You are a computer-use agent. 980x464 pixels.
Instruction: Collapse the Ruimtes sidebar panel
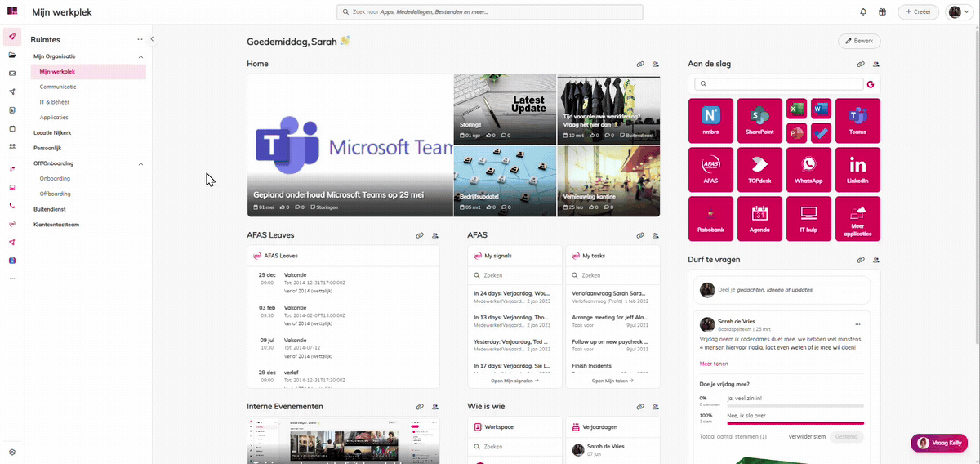[152, 39]
